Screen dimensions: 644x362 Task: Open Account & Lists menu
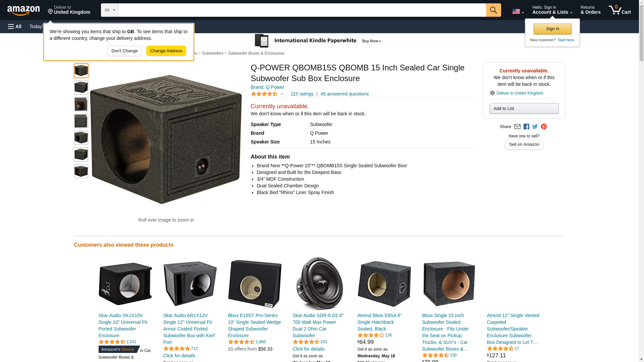[552, 10]
